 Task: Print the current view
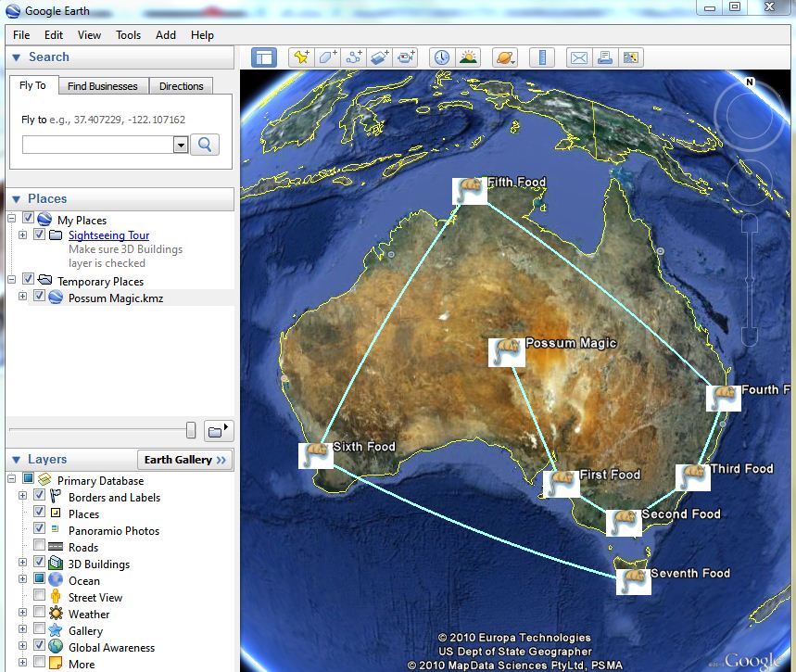[604, 57]
